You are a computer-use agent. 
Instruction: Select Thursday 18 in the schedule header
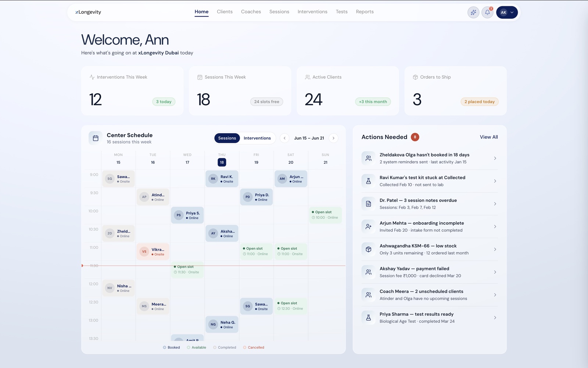222,162
